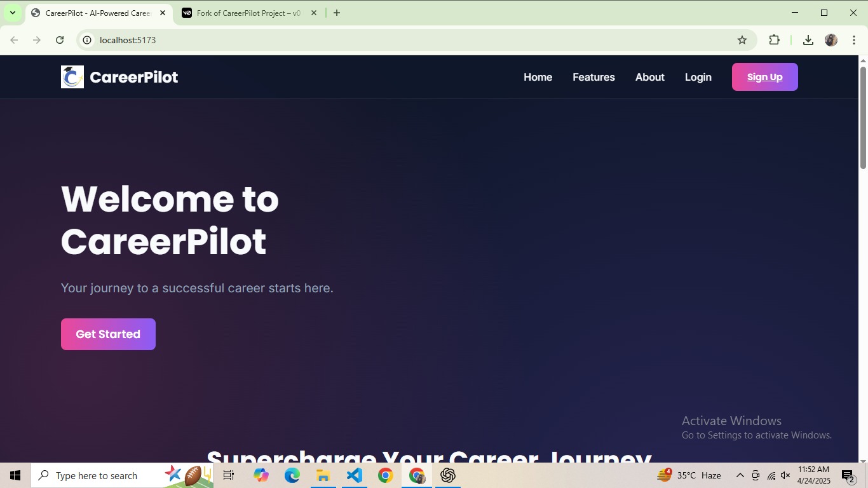Go forward to next page
This screenshot has width=868, height=488.
coord(37,40)
